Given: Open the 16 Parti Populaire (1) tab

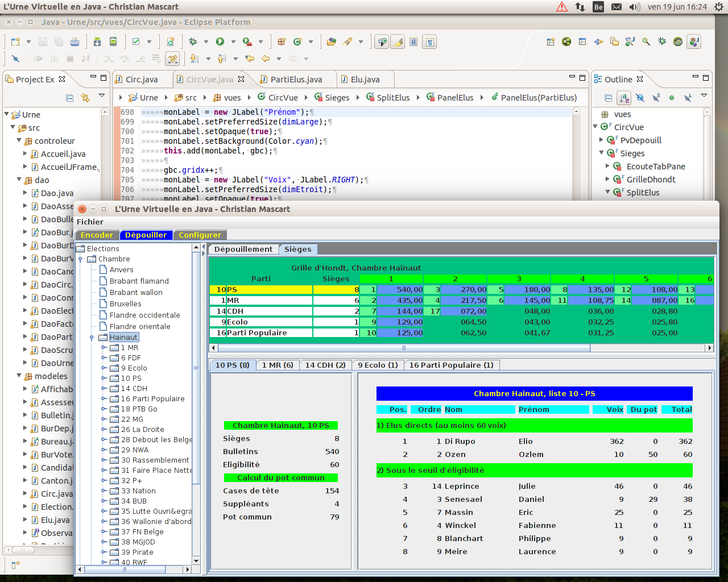Looking at the screenshot, I should (452, 365).
